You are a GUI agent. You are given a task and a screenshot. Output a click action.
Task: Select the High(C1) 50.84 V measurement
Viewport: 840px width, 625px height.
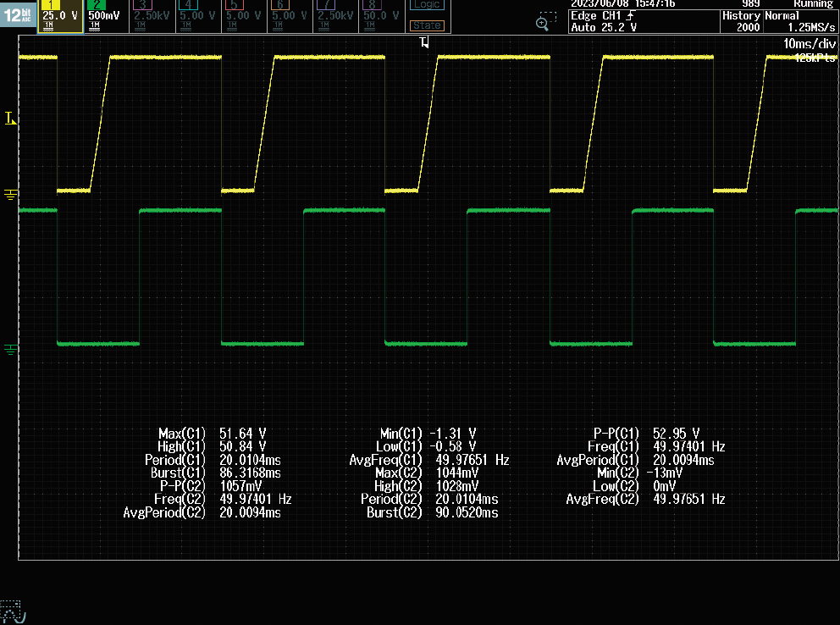point(212,446)
